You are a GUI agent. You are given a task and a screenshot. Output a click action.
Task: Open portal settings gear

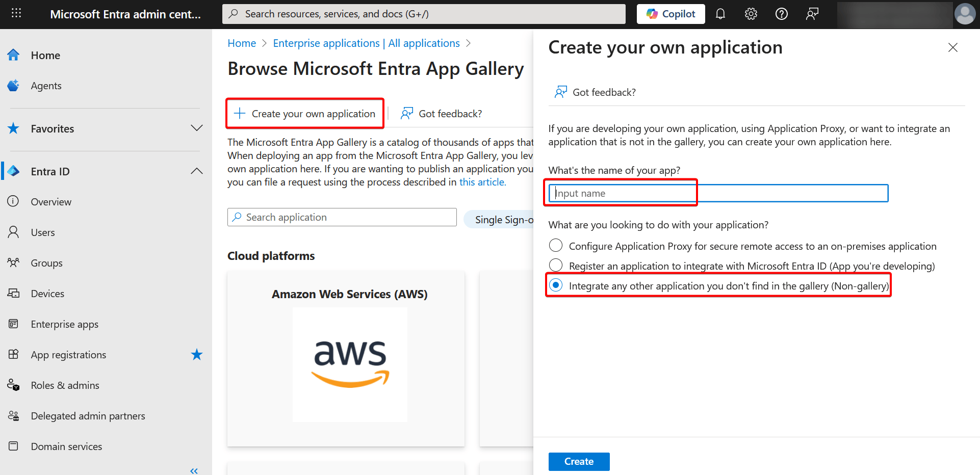point(751,14)
